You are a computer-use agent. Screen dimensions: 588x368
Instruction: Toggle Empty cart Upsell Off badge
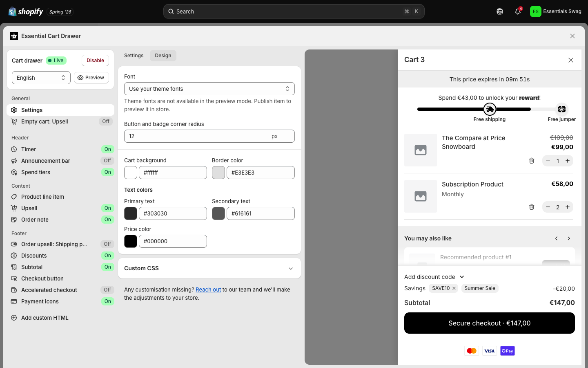(106, 121)
